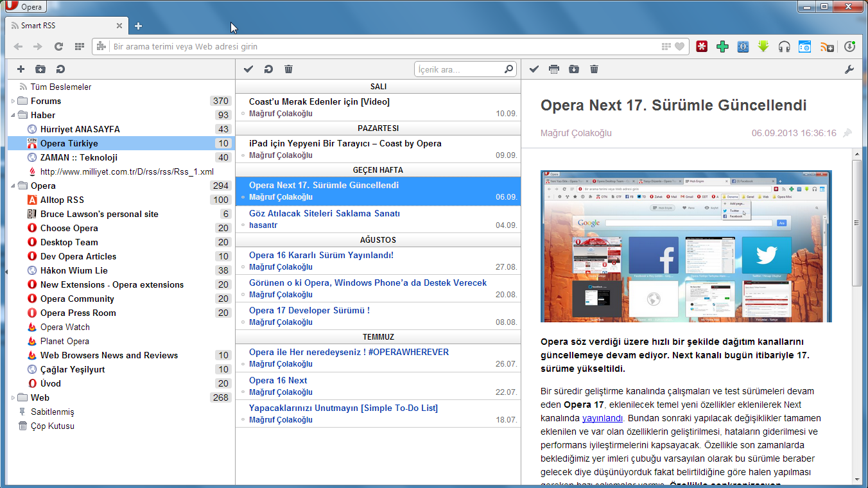Open the Opera Next 17. Sürümle Güncellendi heading
This screenshot has height=488, width=868.
tap(673, 105)
